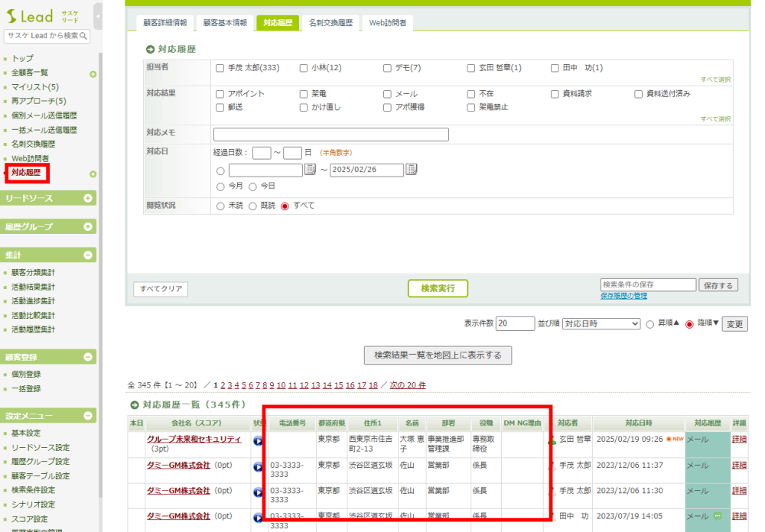Open the start date calendar picker icon

(310, 170)
